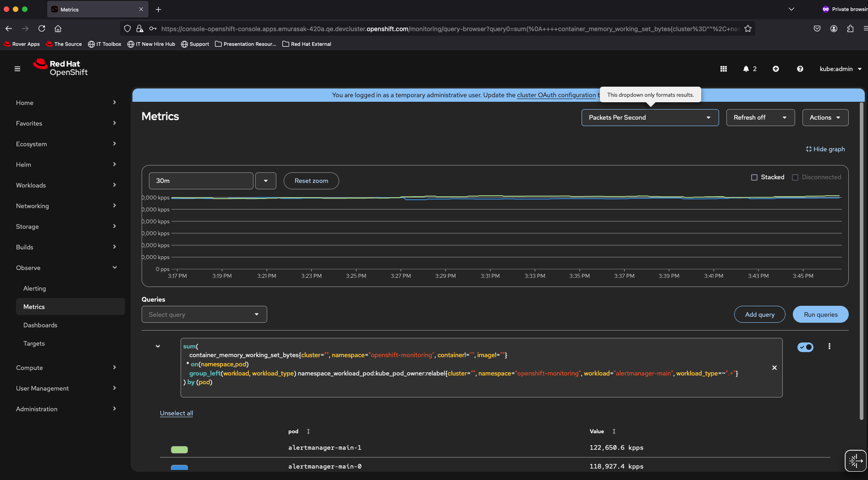Open the Packets Per Second units dropdown
The width and height of the screenshot is (868, 480).
coord(649,118)
